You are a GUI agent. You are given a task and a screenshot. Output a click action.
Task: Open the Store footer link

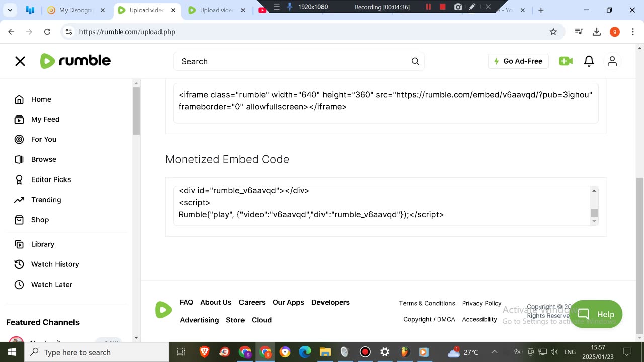coord(235,320)
